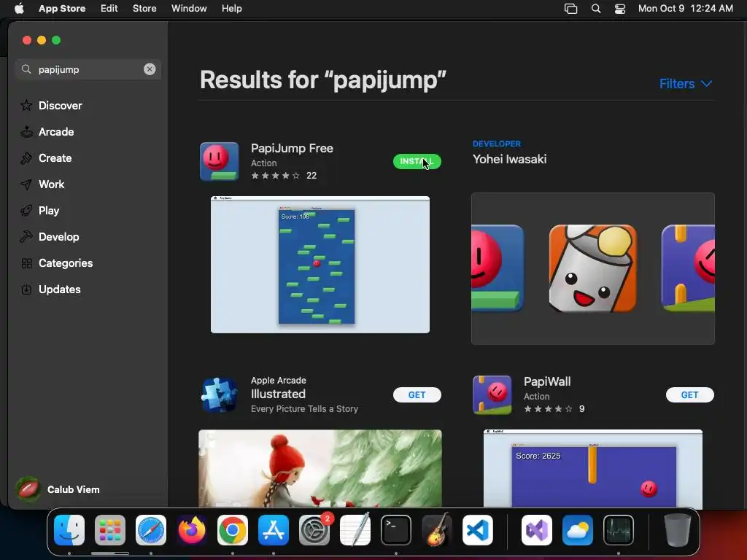View the Illustrated girl artwork preview
This screenshot has width=747, height=560.
(320, 468)
